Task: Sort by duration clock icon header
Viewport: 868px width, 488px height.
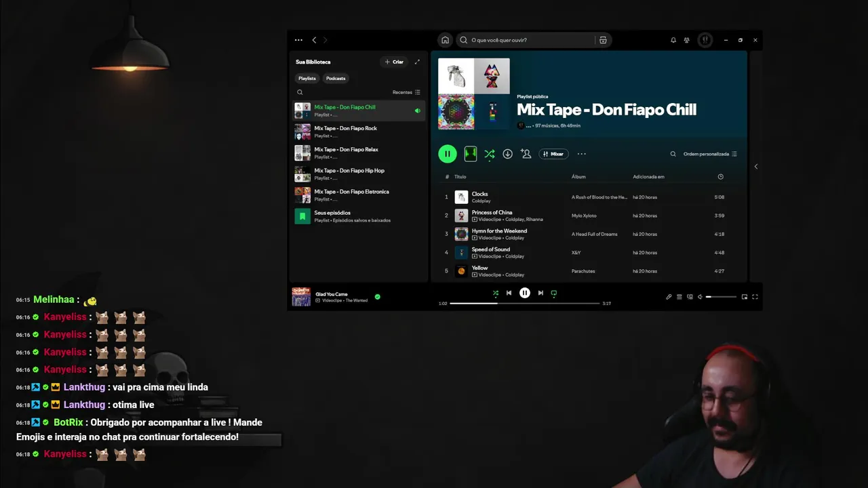Action: click(720, 177)
